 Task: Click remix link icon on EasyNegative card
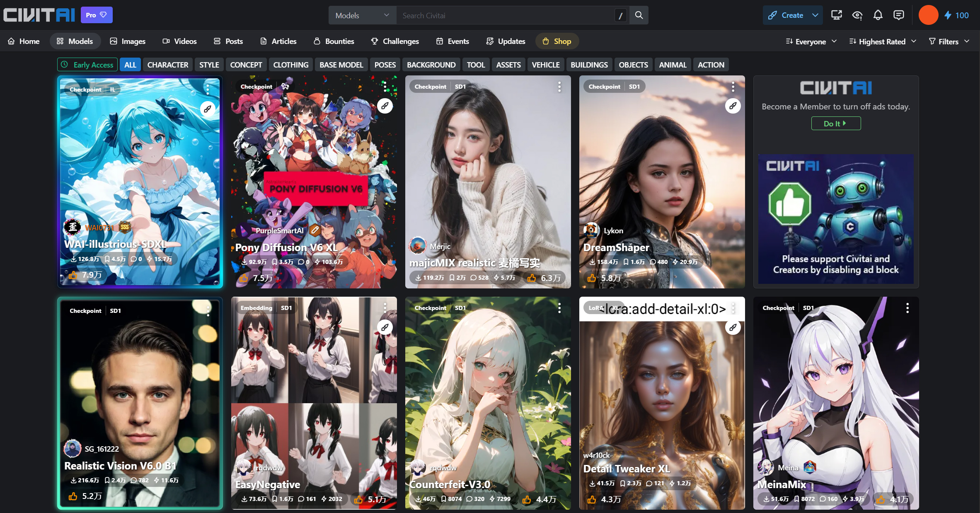click(x=385, y=327)
